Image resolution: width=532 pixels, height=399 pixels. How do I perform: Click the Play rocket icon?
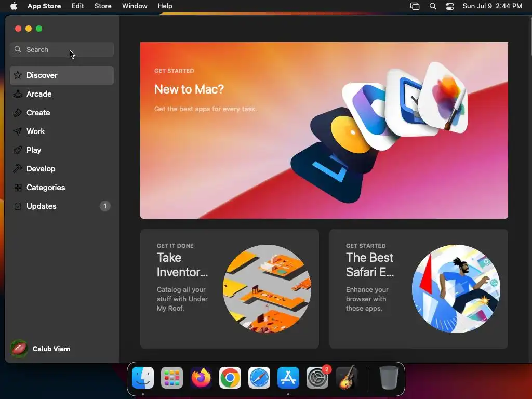18,150
